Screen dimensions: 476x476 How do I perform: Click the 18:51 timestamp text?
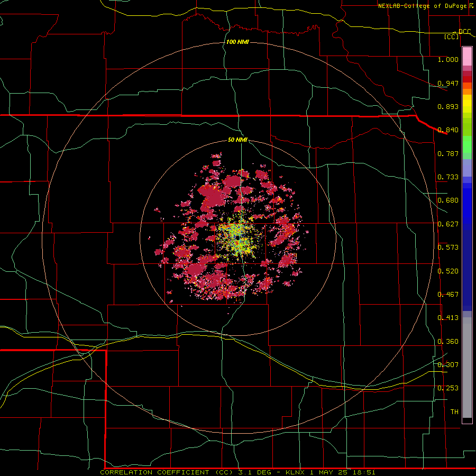[364, 472]
